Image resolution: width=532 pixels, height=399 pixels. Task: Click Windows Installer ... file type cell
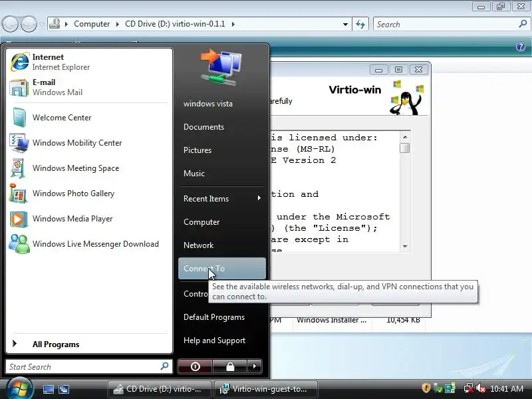(331, 320)
